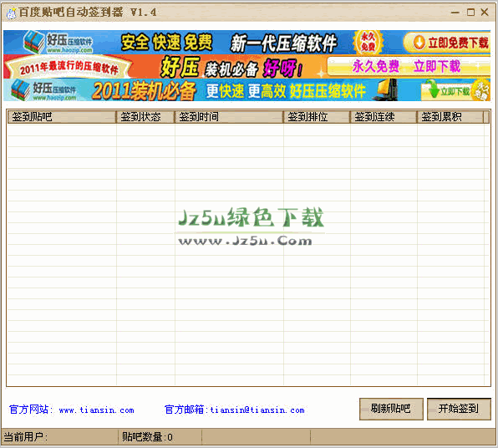The height and width of the screenshot is (448, 498).
Task: Sort by 签到贴吧 column header
Action: tap(62, 117)
